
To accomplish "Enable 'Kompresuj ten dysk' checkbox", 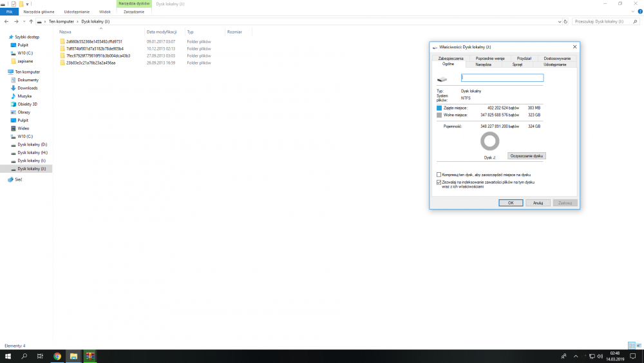I will pyautogui.click(x=439, y=175).
